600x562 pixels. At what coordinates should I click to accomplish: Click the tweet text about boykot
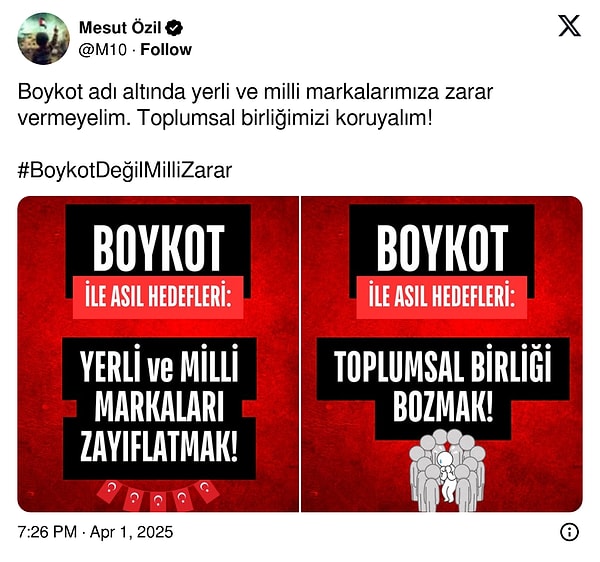pyautogui.click(x=255, y=105)
